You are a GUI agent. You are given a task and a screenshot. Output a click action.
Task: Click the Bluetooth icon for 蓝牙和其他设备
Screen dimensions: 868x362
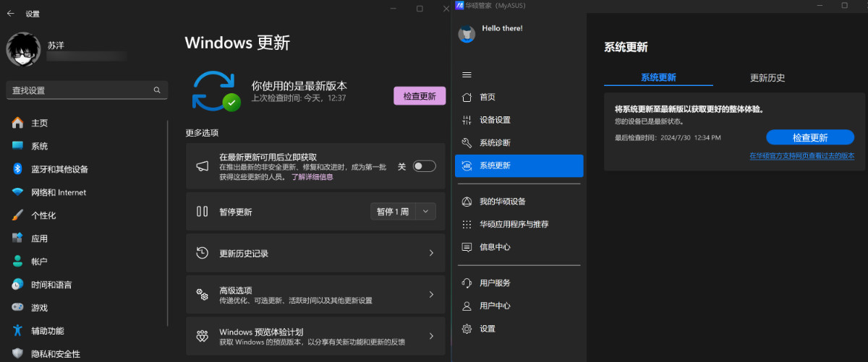pos(17,169)
